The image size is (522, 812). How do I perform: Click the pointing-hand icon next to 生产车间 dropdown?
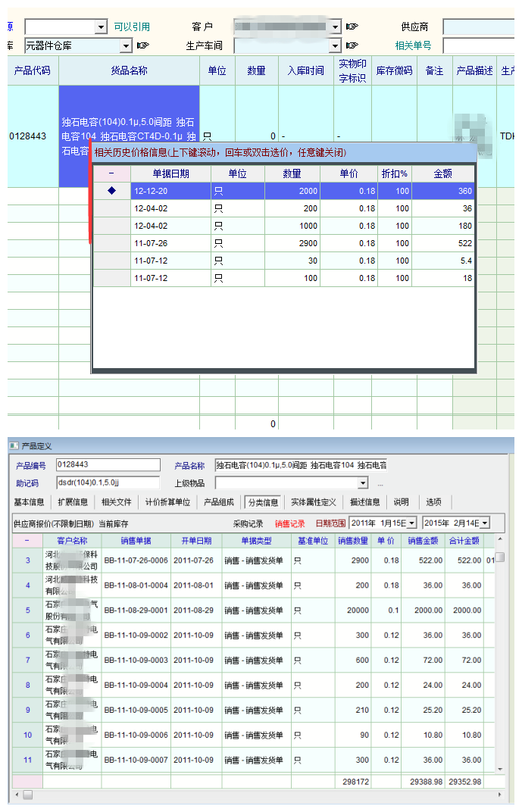coord(352,45)
